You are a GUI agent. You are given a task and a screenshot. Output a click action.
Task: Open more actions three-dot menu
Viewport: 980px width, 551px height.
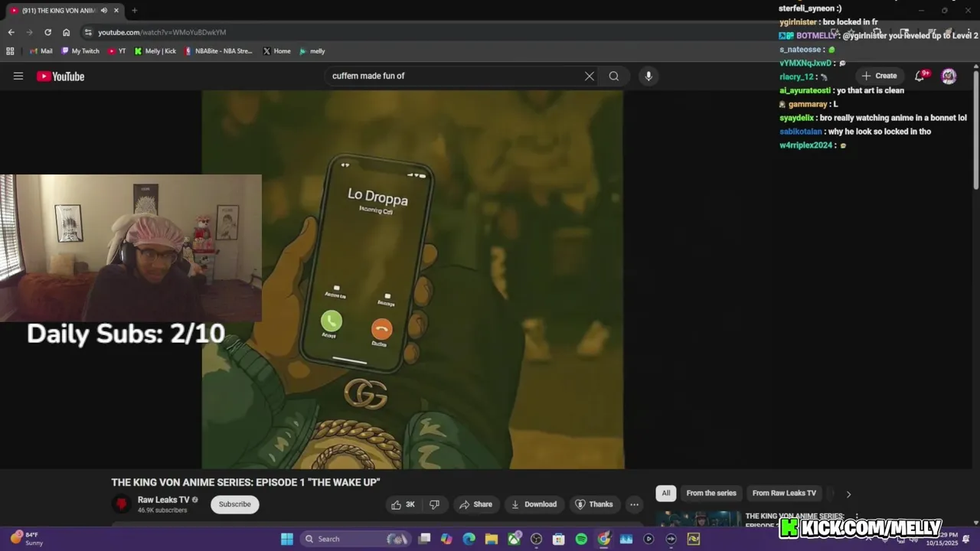tap(634, 504)
